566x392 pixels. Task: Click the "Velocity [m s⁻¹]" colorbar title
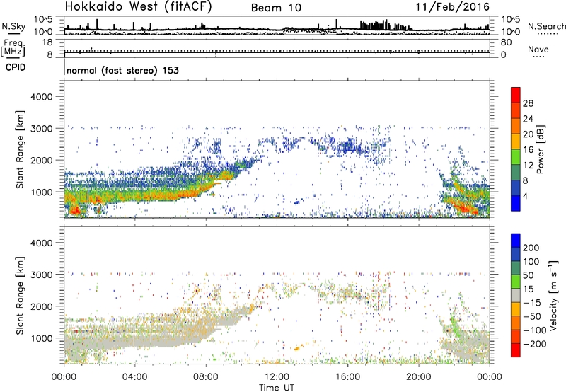553,295
